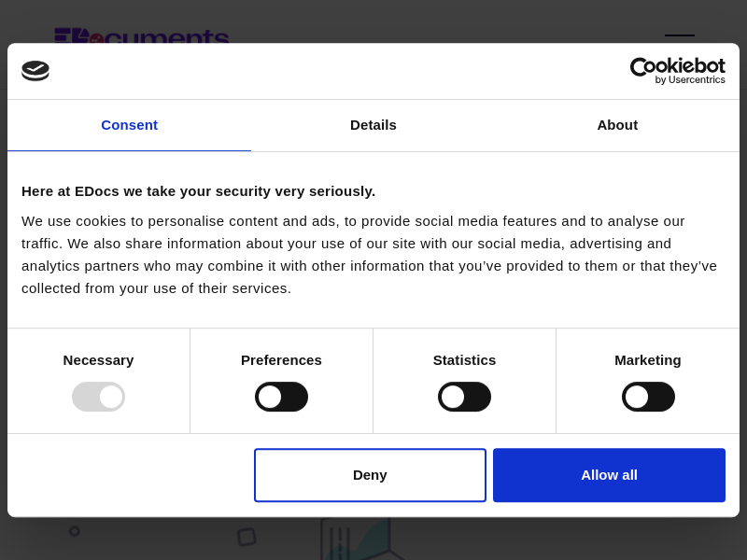Click the security statement heading text
The width and height of the screenshot is (747, 560).
198,191
